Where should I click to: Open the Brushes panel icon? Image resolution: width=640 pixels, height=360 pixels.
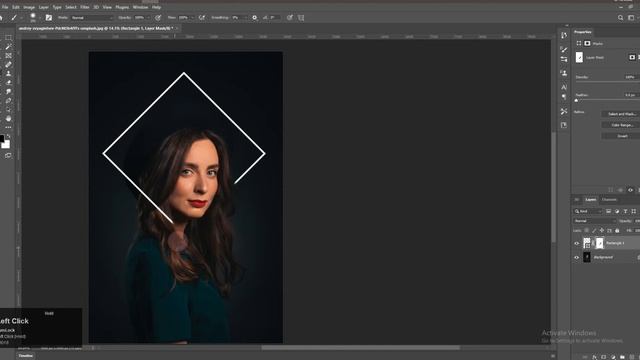click(564, 49)
